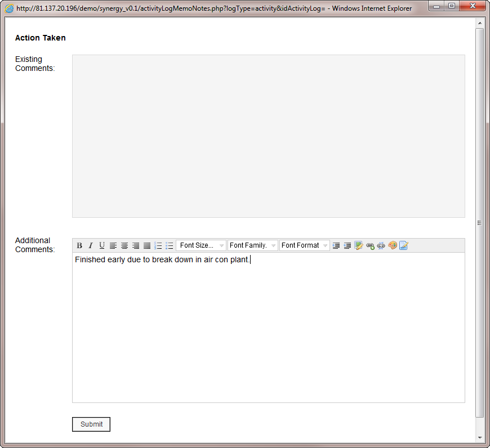Screen dimensions: 490x448
Task: Open the Font Size dropdown
Action: (201, 245)
